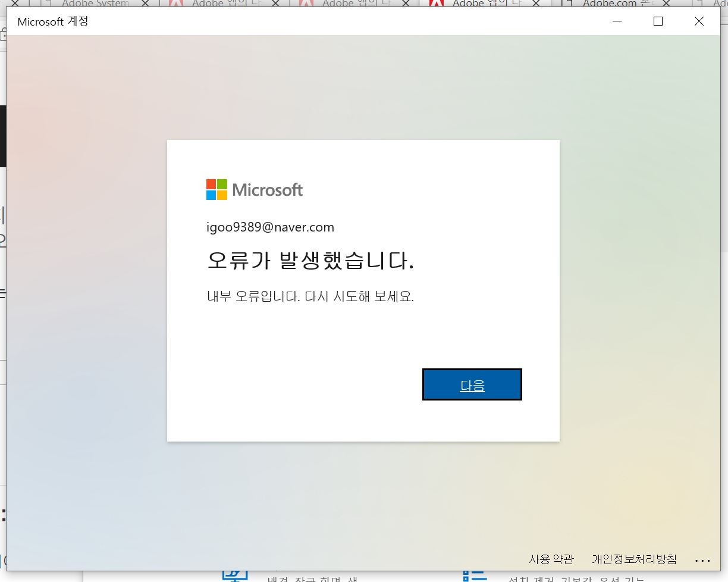
Task: Open the 개인정보처리방침 link
Action: tap(634, 559)
